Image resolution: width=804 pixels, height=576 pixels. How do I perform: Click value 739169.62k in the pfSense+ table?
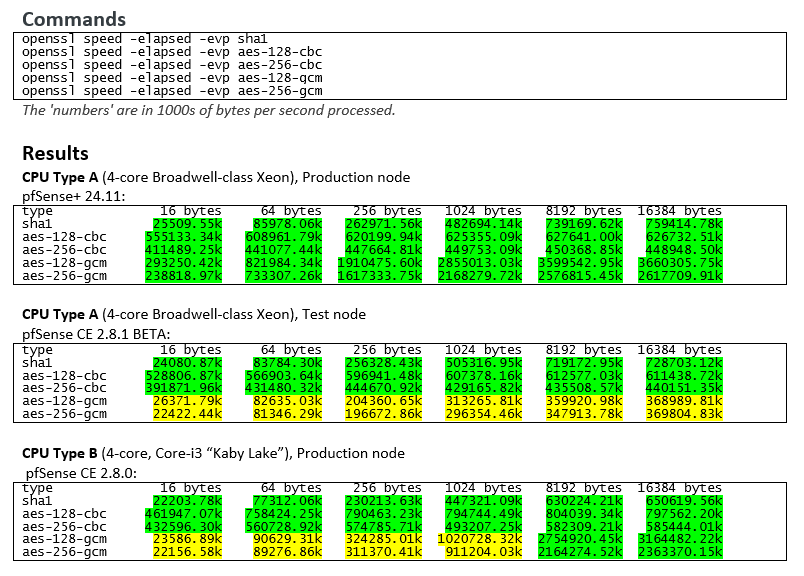[584, 224]
